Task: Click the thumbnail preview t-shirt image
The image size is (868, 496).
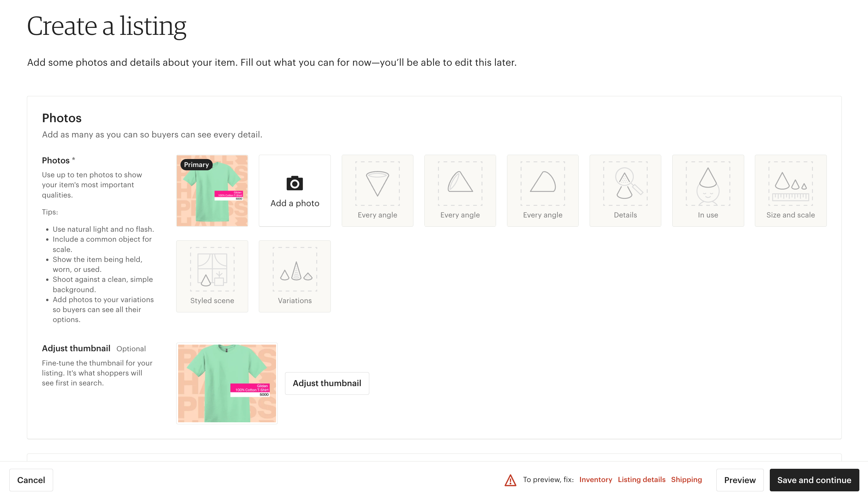Action: point(227,383)
